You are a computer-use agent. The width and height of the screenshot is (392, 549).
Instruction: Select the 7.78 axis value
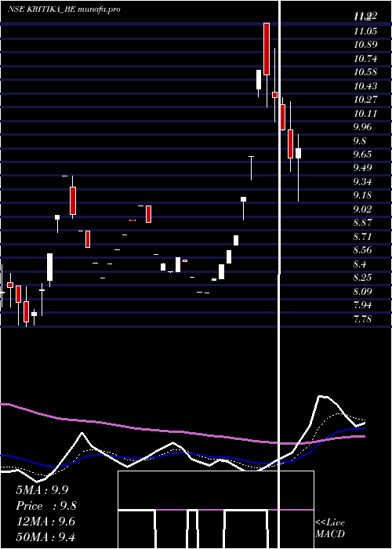tap(363, 319)
